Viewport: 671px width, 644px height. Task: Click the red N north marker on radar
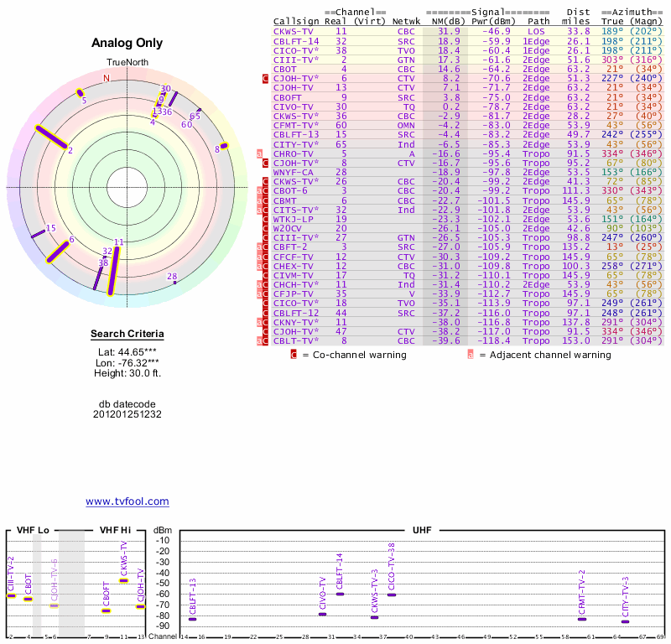pos(106,79)
